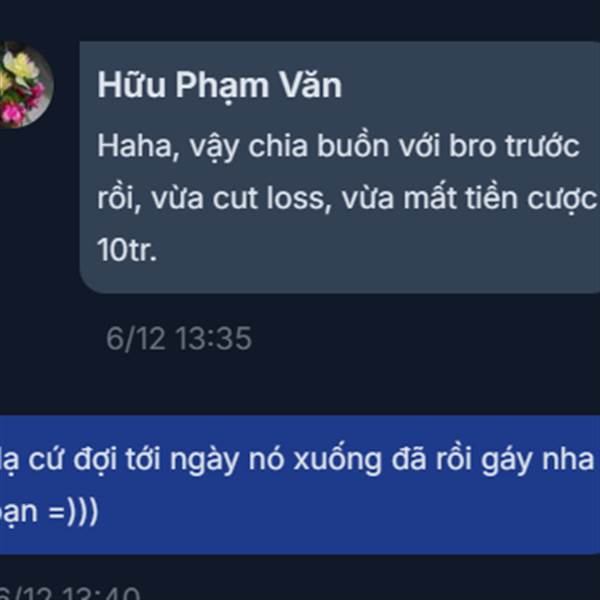Click the sender name Hữu Phạm Văn
The image size is (600, 600).
tap(220, 85)
